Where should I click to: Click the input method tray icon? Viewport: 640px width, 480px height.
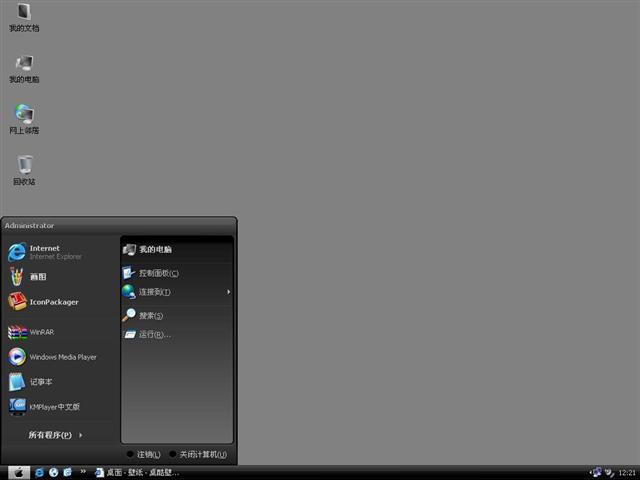(609, 473)
